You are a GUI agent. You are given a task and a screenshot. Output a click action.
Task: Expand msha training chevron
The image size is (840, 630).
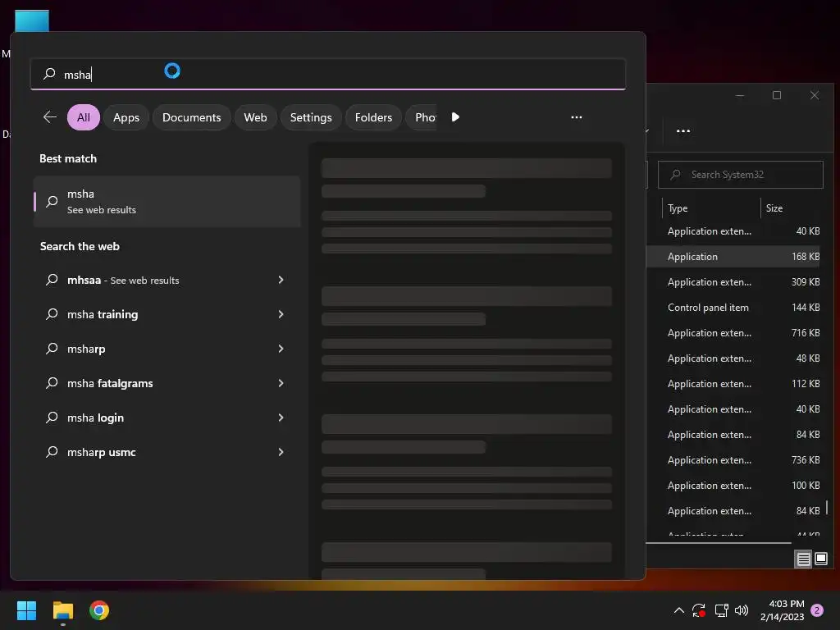point(281,314)
